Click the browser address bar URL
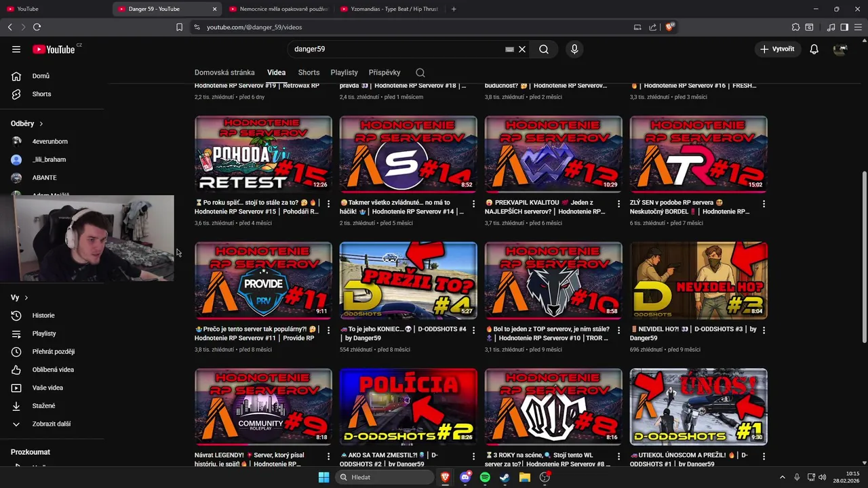Image resolution: width=868 pixels, height=488 pixels. pos(254,27)
